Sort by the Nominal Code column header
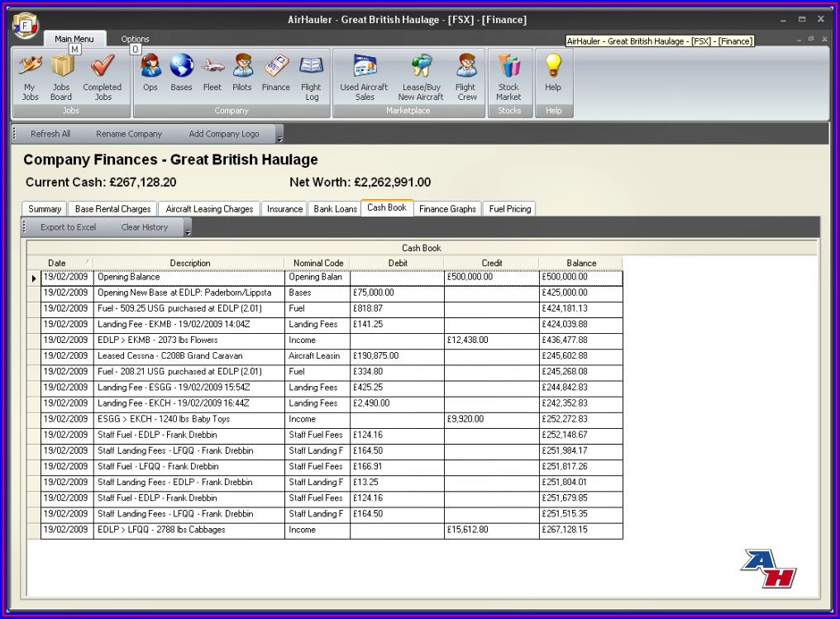This screenshot has width=840, height=619. pyautogui.click(x=317, y=263)
